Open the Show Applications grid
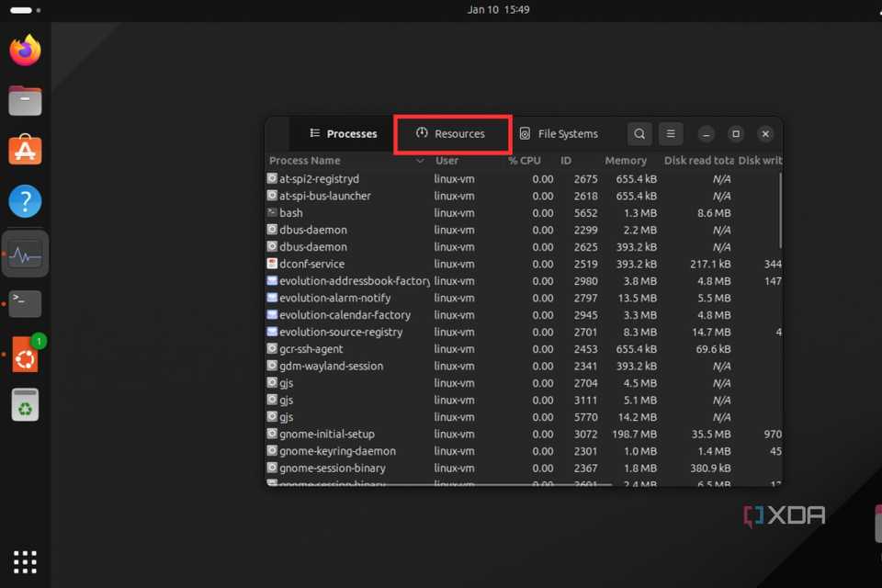The image size is (882, 588). pyautogui.click(x=25, y=561)
